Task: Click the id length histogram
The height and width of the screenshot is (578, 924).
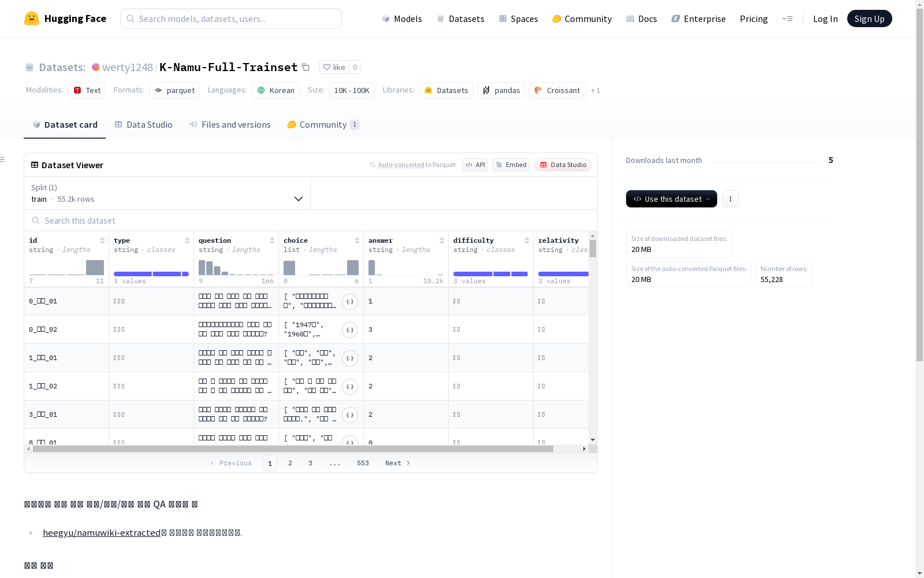Action: [66, 267]
